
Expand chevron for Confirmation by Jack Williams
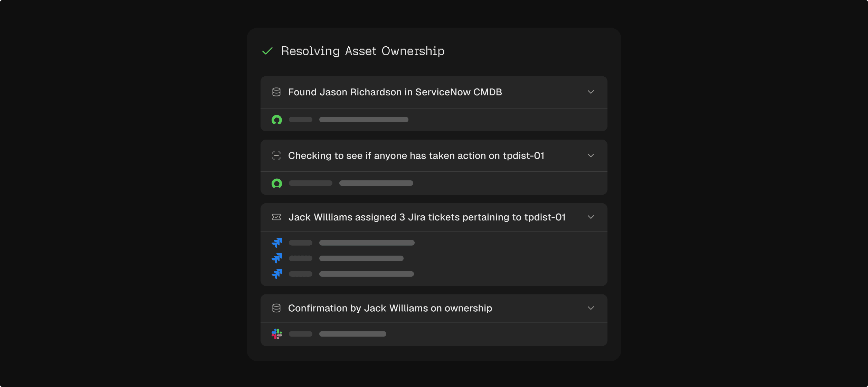pyautogui.click(x=591, y=308)
